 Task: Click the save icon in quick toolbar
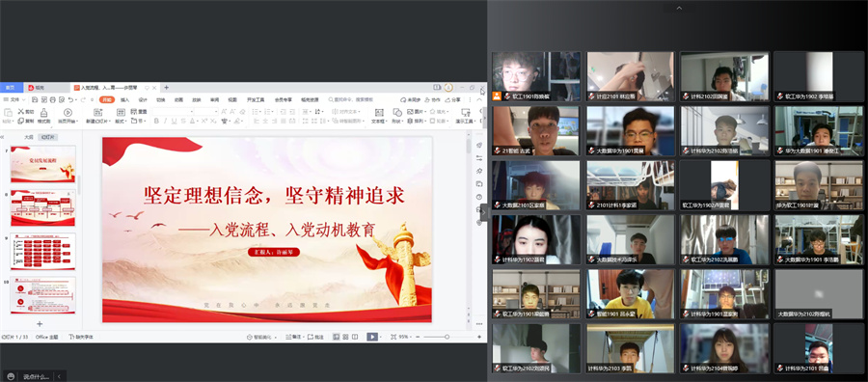click(x=35, y=99)
